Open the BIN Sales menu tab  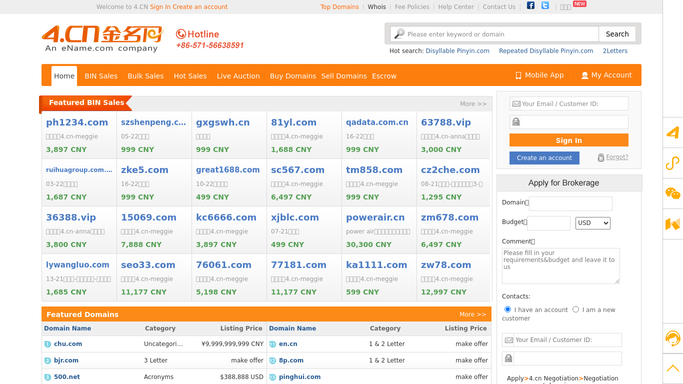(101, 76)
